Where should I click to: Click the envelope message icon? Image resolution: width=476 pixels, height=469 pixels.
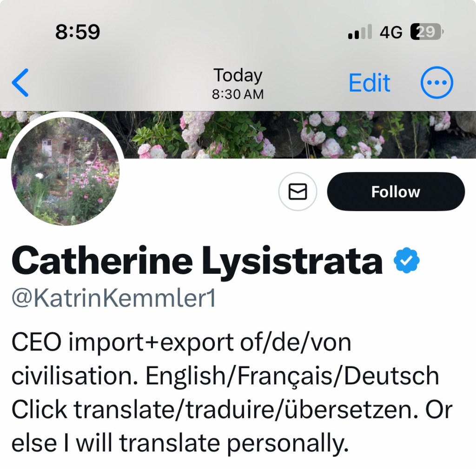pyautogui.click(x=297, y=192)
